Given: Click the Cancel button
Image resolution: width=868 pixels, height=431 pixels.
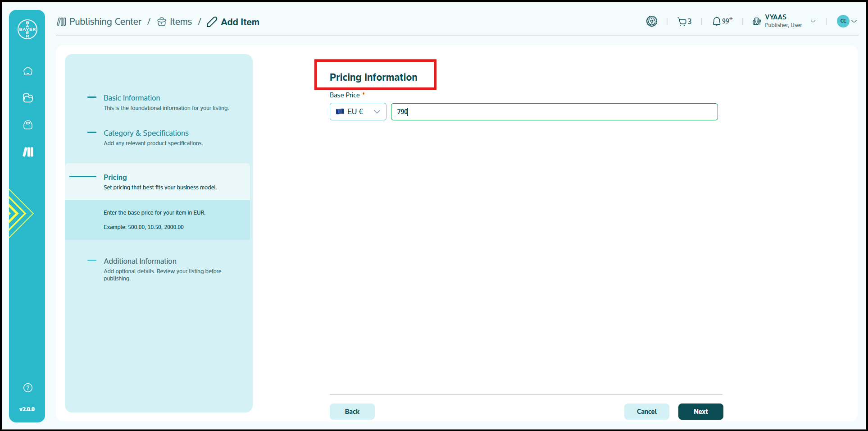Looking at the screenshot, I should (x=646, y=412).
